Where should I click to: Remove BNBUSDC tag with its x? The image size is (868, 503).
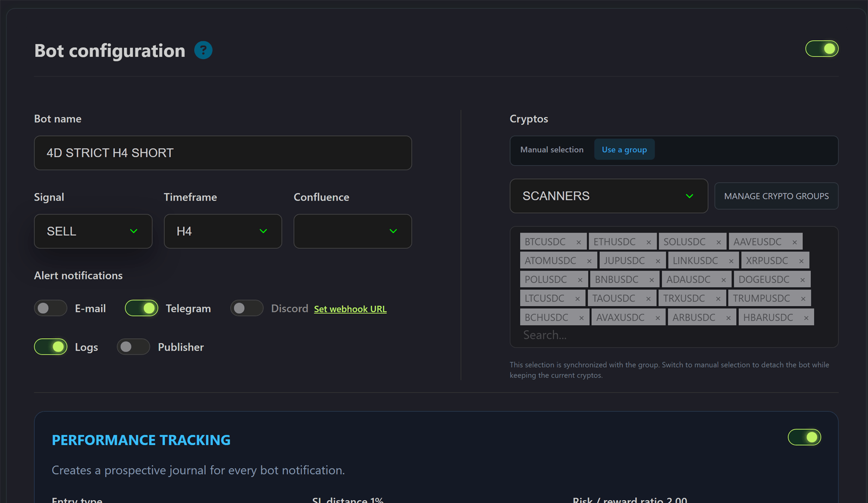click(652, 280)
